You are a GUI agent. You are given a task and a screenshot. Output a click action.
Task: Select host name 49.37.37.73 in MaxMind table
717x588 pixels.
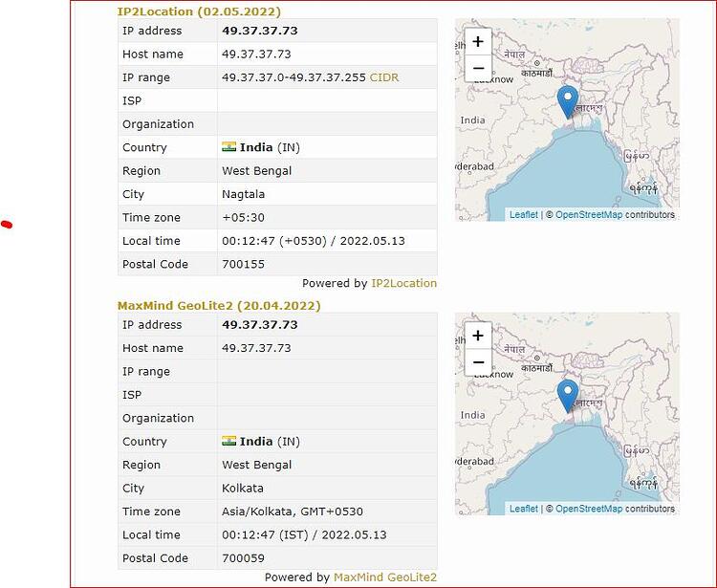(256, 348)
